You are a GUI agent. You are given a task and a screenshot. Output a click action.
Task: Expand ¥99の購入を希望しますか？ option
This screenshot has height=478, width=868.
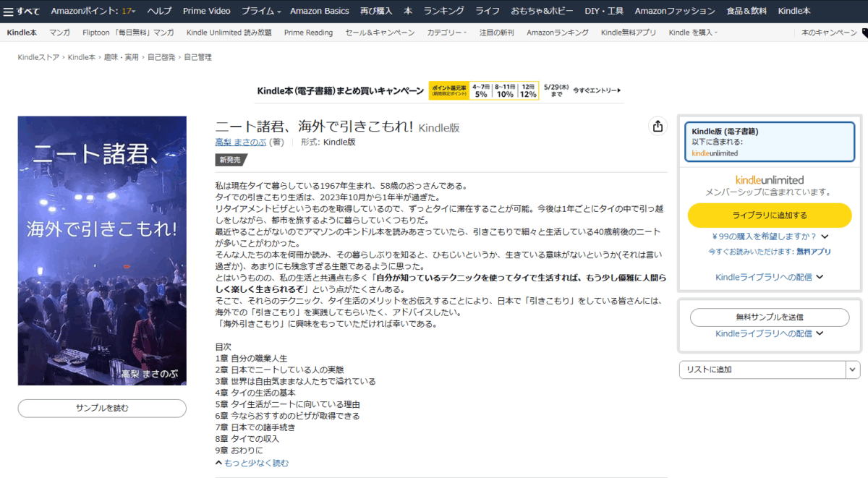[x=770, y=236]
